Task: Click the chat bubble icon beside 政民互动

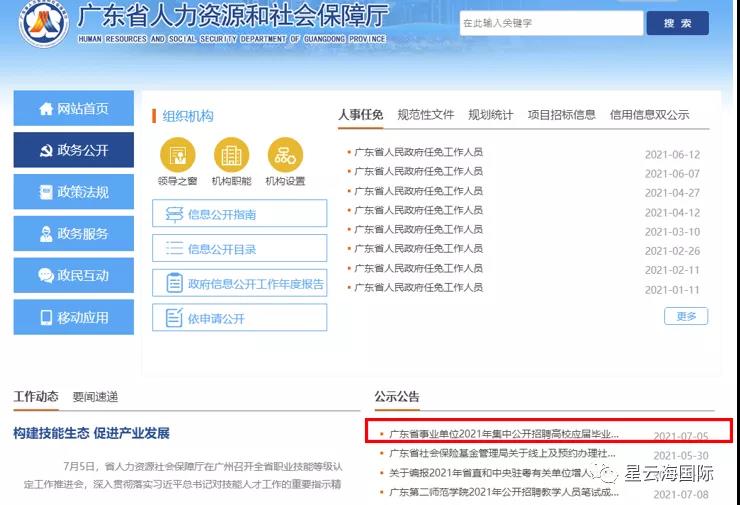Action: click(46, 275)
